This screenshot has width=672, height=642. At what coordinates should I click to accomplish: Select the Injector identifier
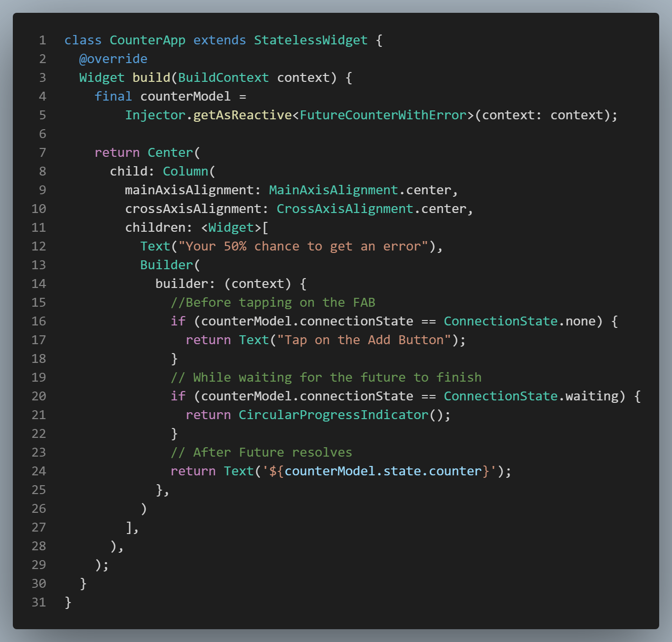156,115
